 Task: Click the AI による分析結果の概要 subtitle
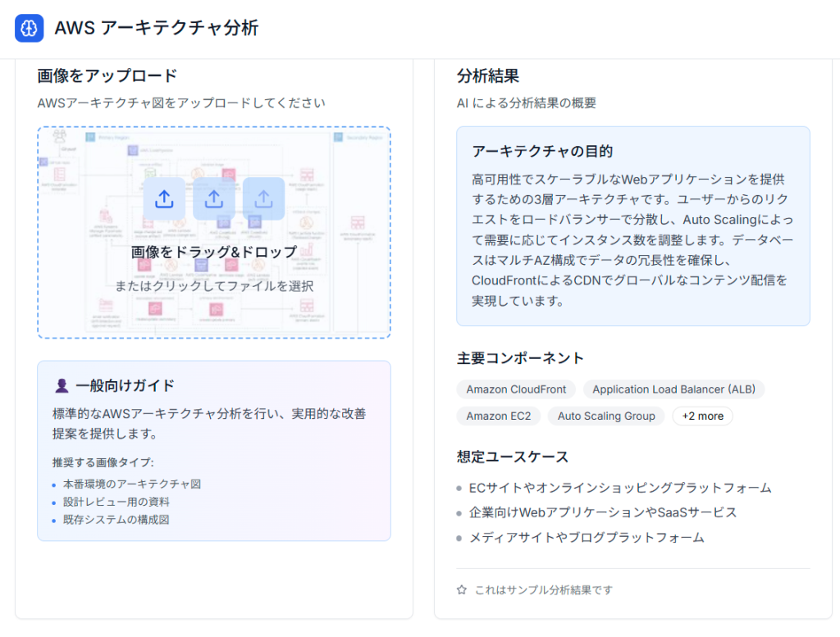(527, 102)
